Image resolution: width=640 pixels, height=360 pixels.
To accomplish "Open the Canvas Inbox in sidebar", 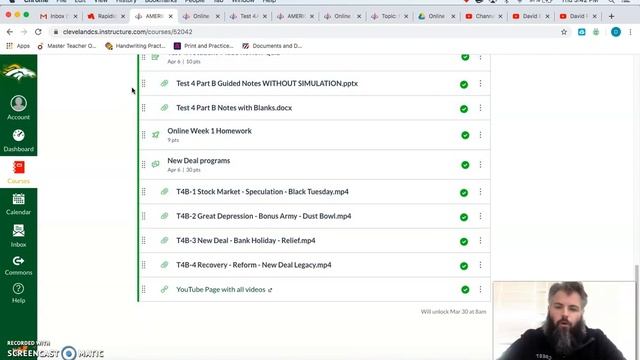I will point(18,236).
